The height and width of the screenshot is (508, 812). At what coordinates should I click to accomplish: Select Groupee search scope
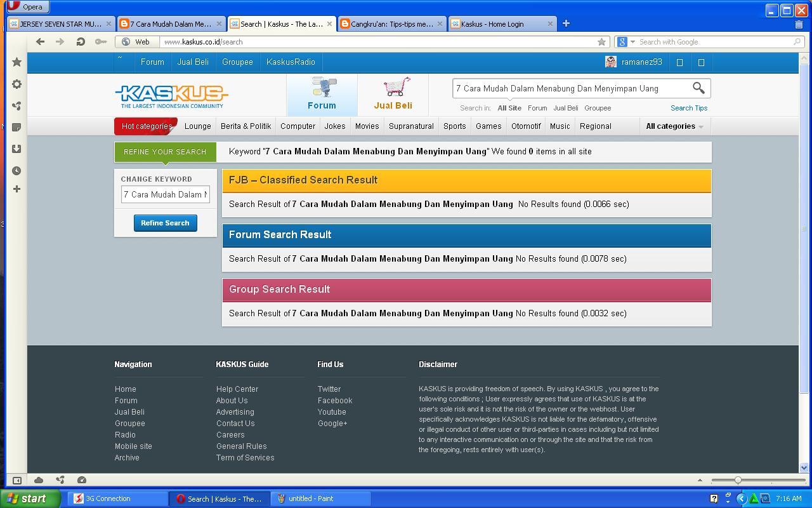(x=598, y=108)
